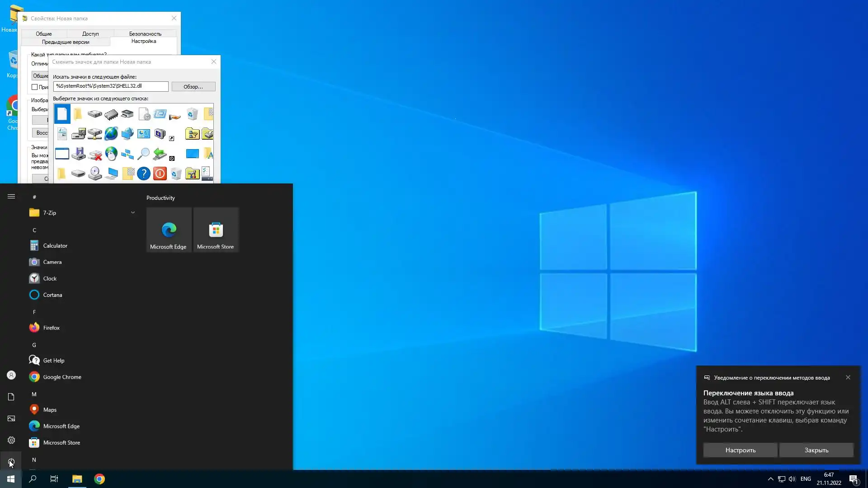This screenshot has height=488, width=868.
Task: Choose the blue question mark icon
Action: 143,174
